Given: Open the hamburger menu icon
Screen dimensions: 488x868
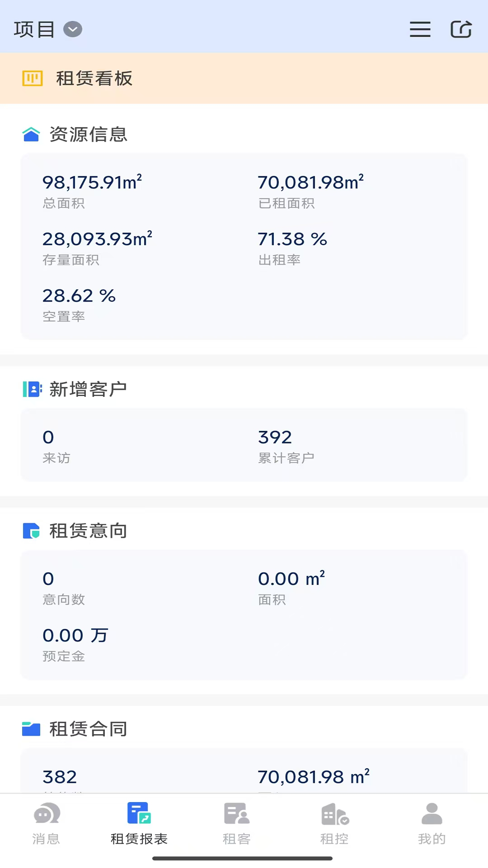Looking at the screenshot, I should pyautogui.click(x=420, y=30).
